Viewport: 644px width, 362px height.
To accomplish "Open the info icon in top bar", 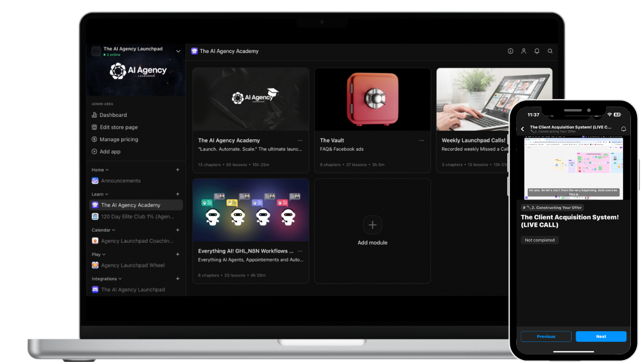I will (x=510, y=51).
